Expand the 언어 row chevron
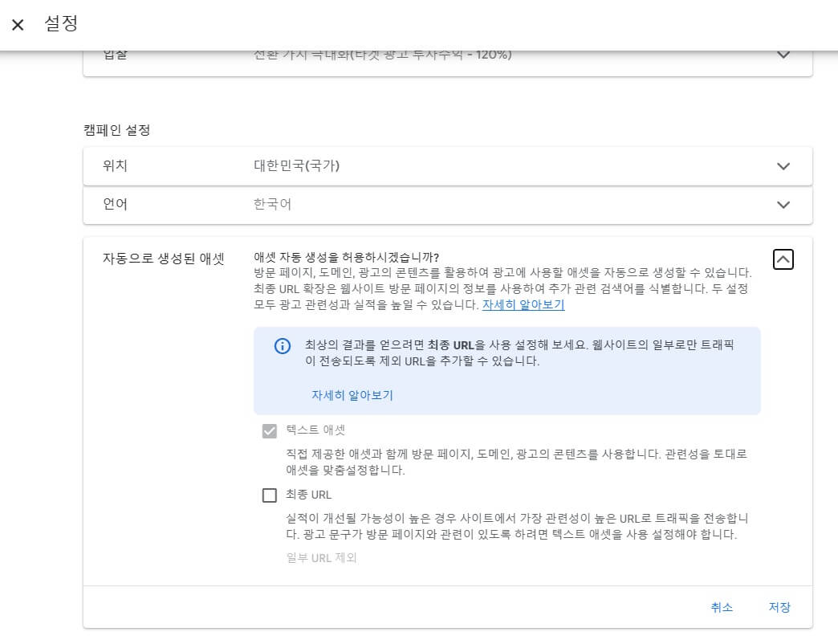This screenshot has width=838, height=644. (783, 205)
